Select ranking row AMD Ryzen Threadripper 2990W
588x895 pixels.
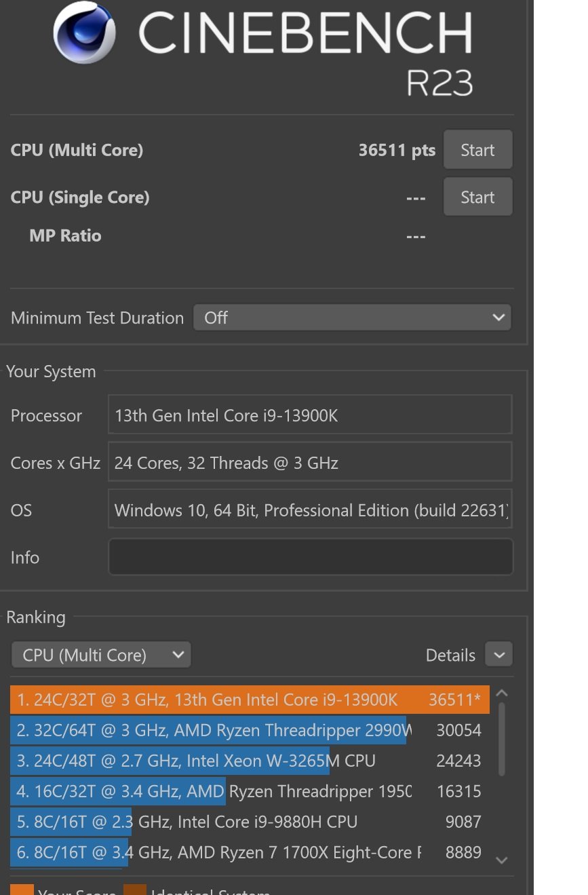pos(250,730)
